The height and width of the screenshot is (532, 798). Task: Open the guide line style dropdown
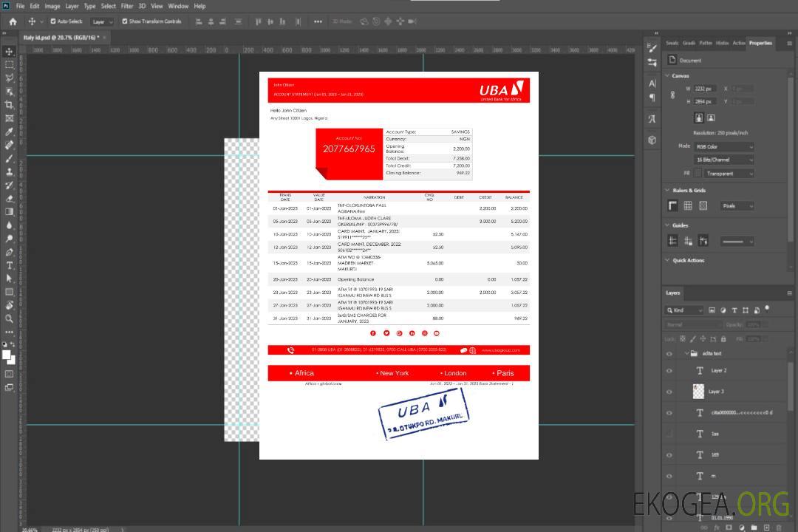pos(737,242)
